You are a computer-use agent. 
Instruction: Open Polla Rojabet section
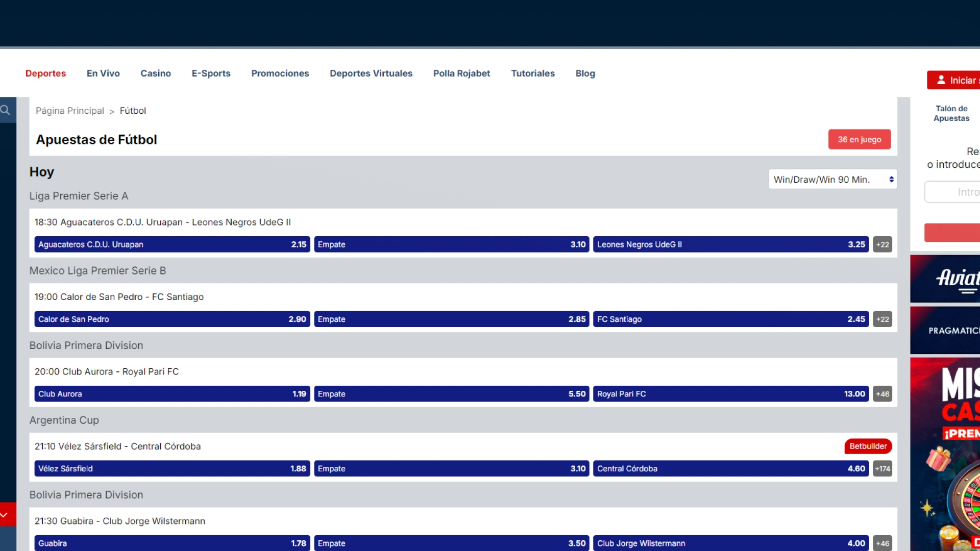pyautogui.click(x=461, y=72)
